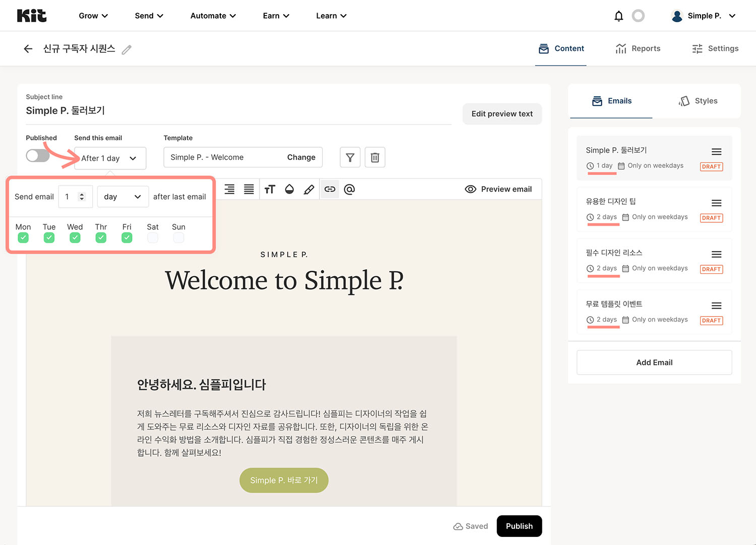Viewport: 756px width, 545px height.
Task: Uncheck the Mon checkbox
Action: pos(23,237)
